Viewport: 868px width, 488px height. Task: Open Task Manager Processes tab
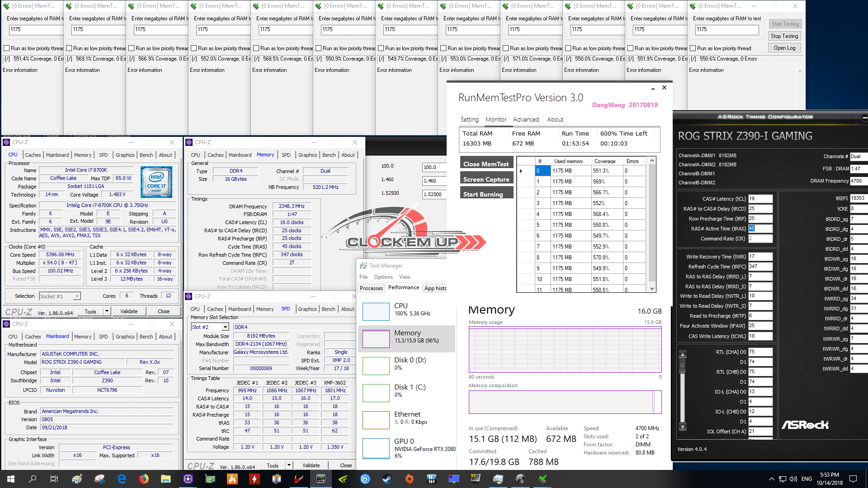pos(371,288)
